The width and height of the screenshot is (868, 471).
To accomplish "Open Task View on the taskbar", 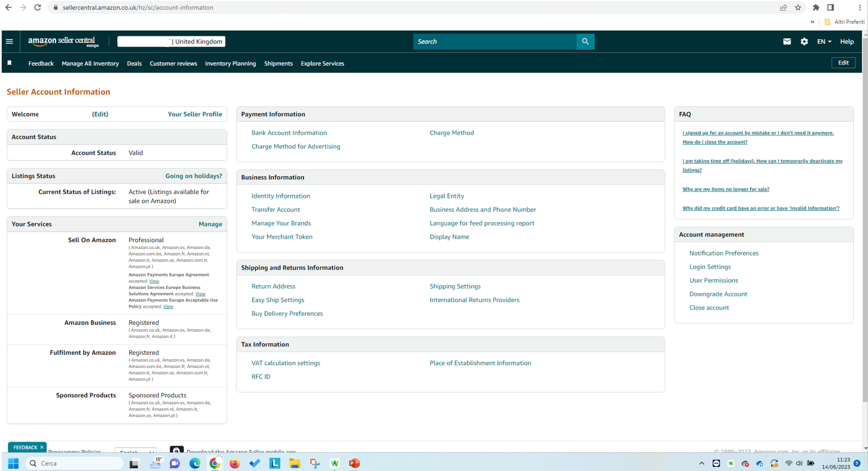I will (134, 463).
